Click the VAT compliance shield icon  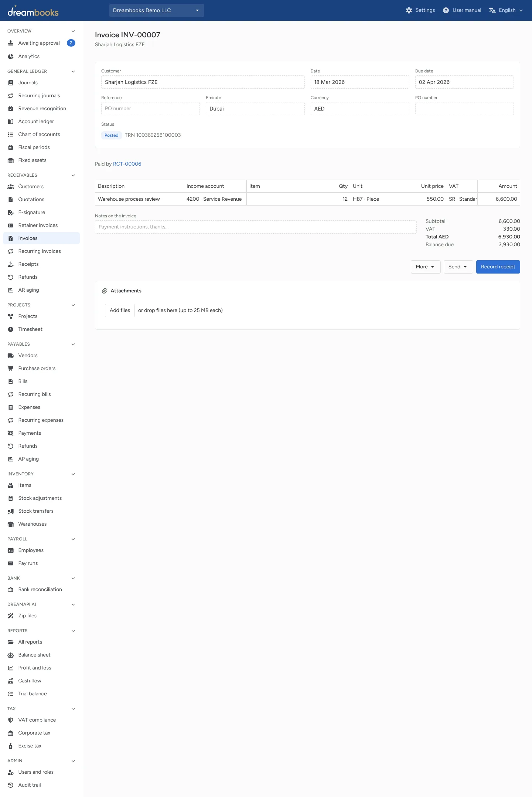11,720
